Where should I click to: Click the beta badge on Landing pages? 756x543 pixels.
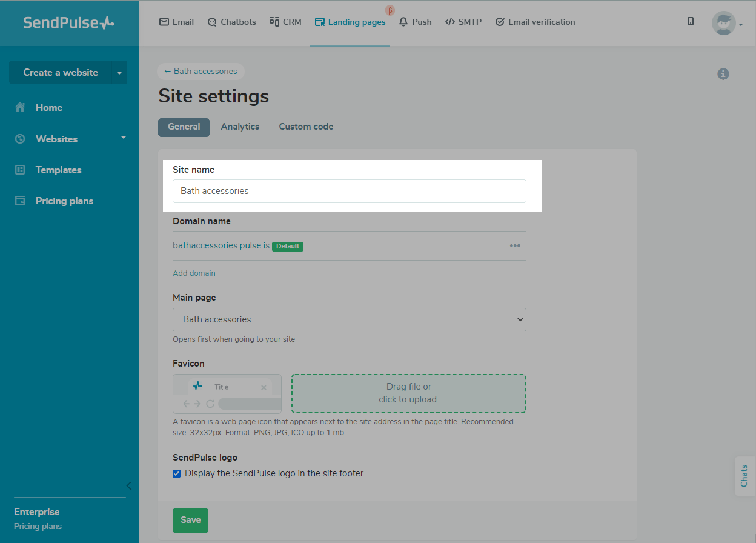390,10
